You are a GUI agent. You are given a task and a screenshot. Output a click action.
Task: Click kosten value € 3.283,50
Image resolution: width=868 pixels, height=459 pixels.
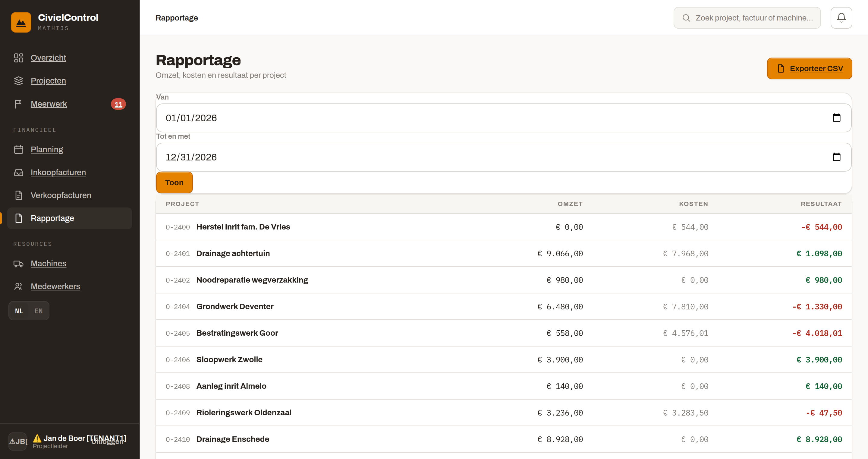(685, 413)
